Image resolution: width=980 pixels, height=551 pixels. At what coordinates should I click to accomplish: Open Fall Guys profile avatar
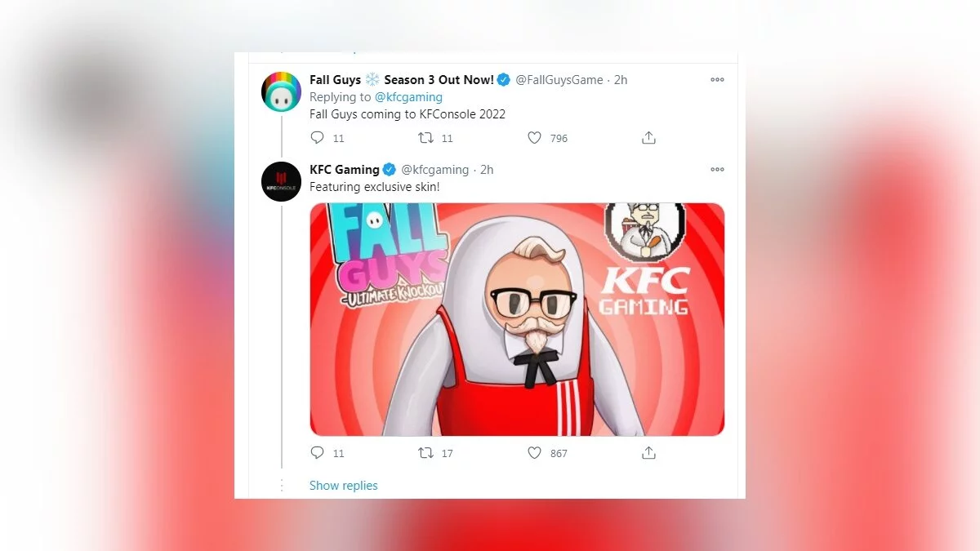(x=281, y=91)
